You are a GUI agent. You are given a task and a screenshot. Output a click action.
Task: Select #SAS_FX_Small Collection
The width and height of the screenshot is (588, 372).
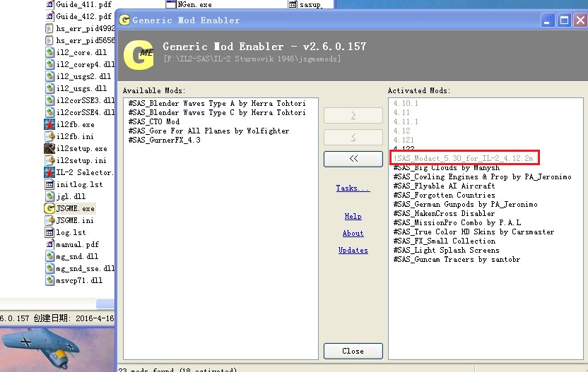tap(444, 241)
